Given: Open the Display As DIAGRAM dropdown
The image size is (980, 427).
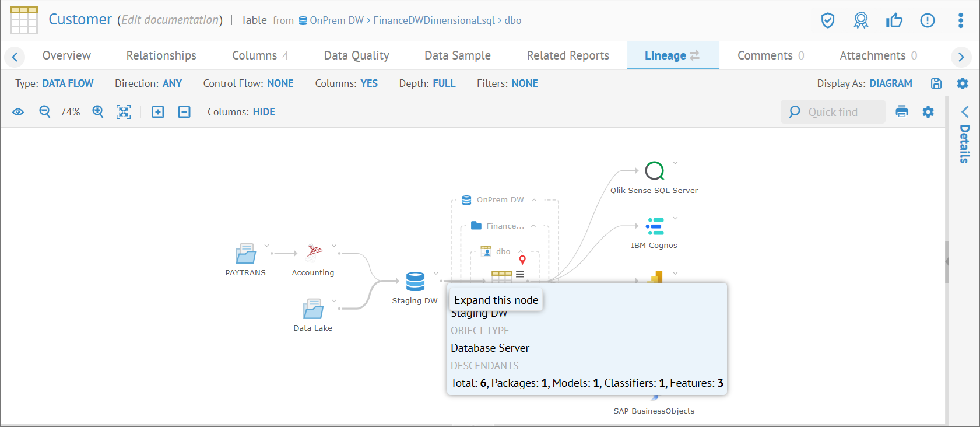Looking at the screenshot, I should pos(890,83).
